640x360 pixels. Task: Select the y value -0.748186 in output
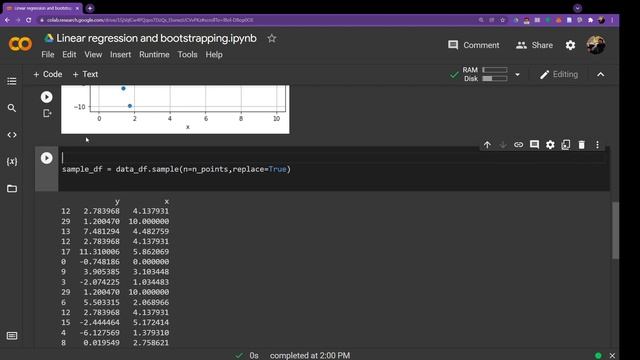(x=100, y=262)
